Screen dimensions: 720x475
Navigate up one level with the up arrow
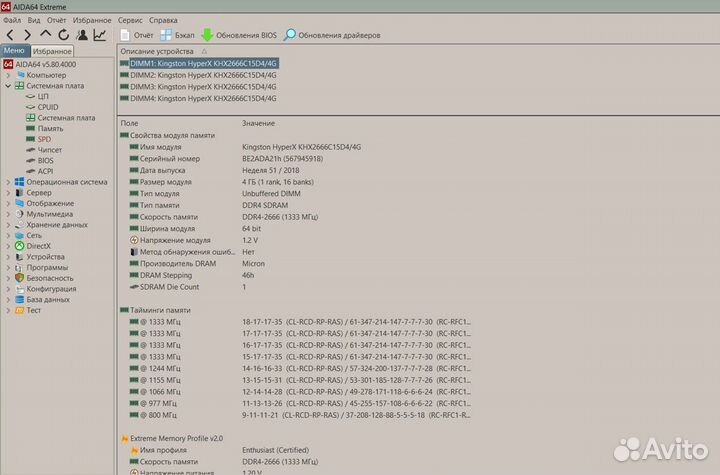click(x=45, y=34)
